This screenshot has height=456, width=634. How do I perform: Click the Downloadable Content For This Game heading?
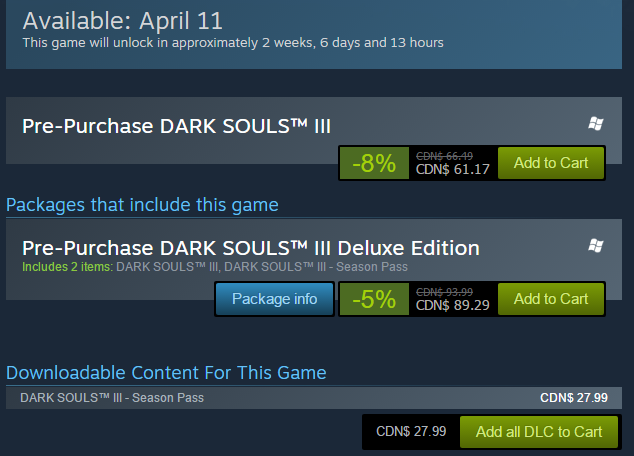point(166,373)
